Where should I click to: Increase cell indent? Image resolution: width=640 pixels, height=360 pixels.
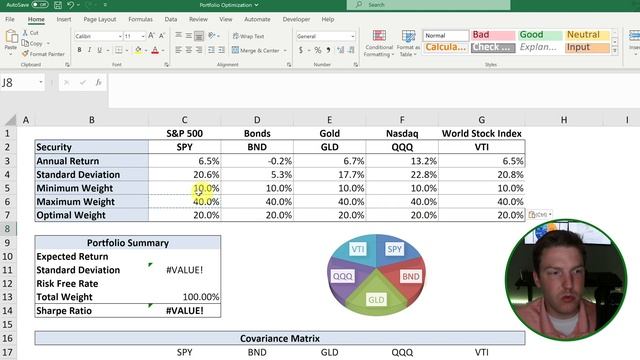coord(221,50)
